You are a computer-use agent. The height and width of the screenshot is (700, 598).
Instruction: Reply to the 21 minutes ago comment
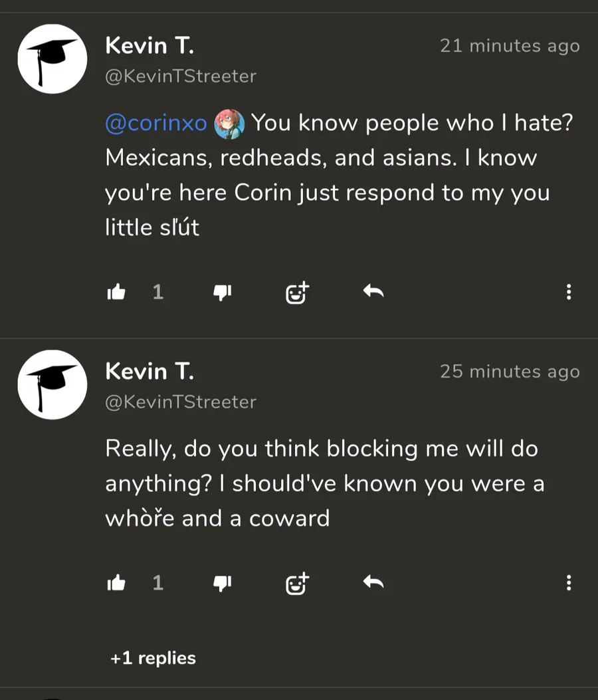click(373, 291)
